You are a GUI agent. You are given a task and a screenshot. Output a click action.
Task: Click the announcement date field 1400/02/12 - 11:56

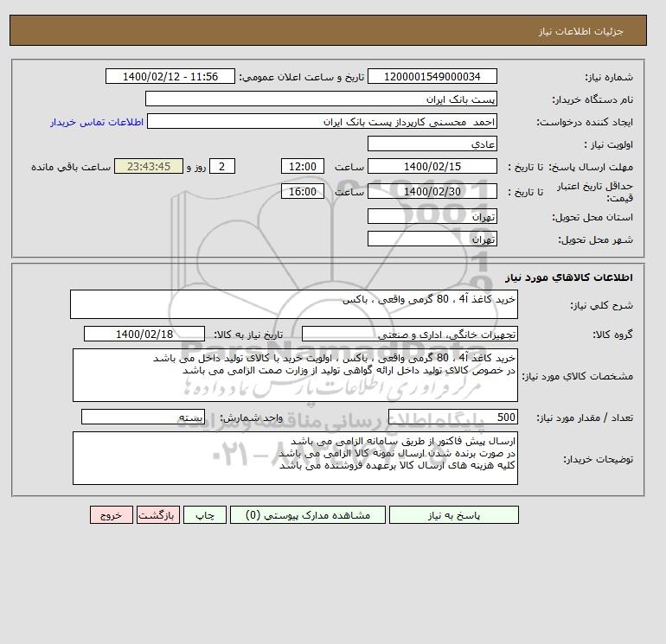pyautogui.click(x=170, y=76)
